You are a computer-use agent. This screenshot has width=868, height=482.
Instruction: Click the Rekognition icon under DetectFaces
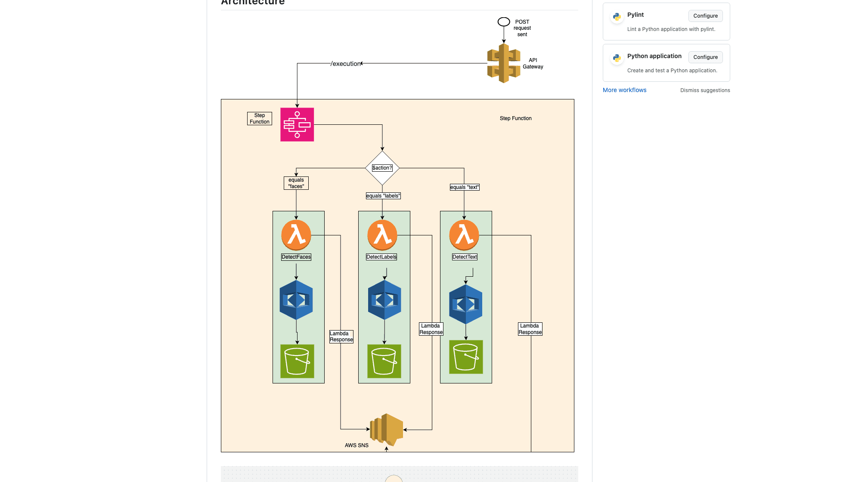[x=296, y=300]
